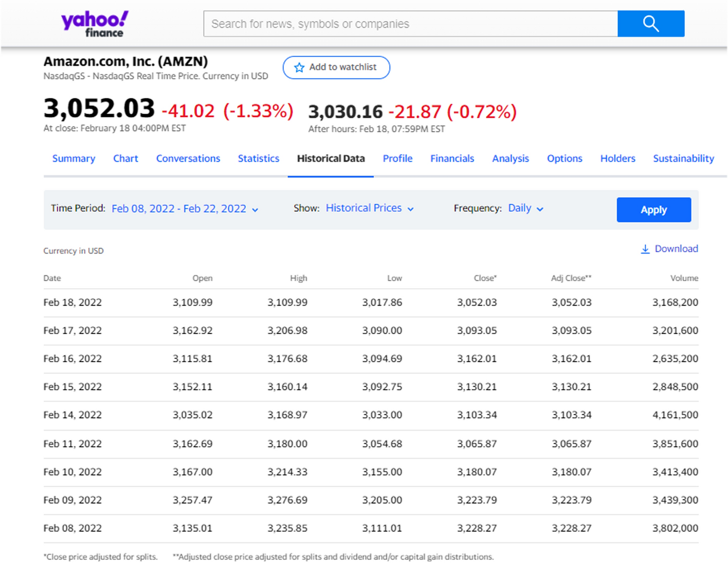The image size is (728, 563).
Task: Add AMZN to watchlist
Action: click(x=336, y=67)
